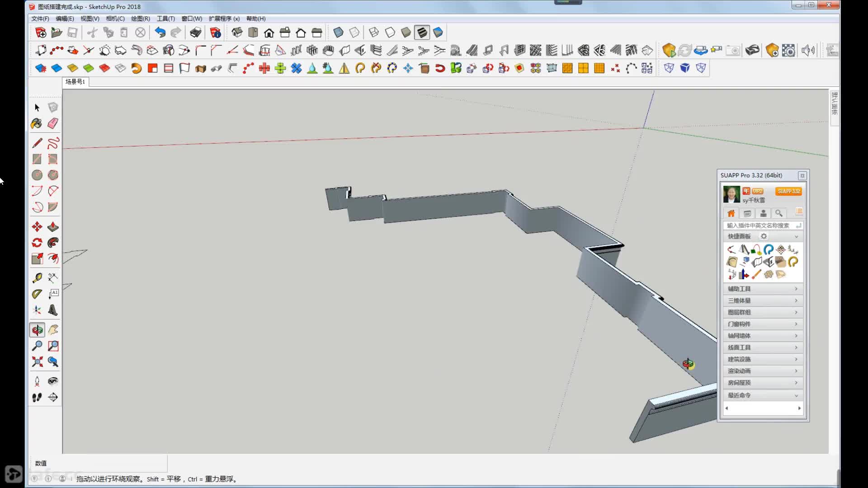Switch to Front view house icon

point(269,33)
